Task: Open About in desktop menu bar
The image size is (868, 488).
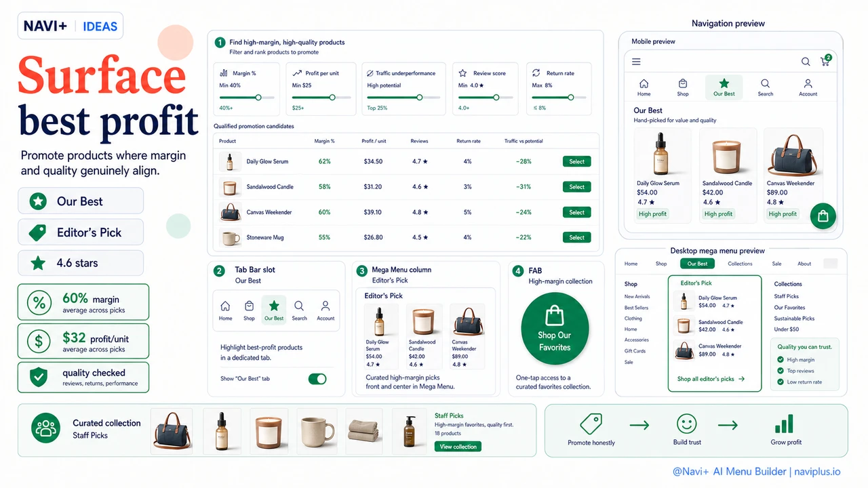Action: [x=804, y=264]
